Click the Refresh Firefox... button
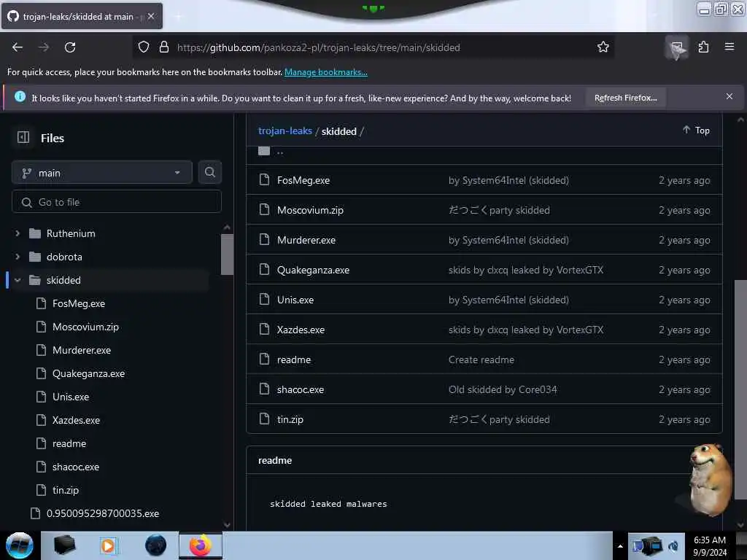The width and height of the screenshot is (747, 560). point(625,98)
